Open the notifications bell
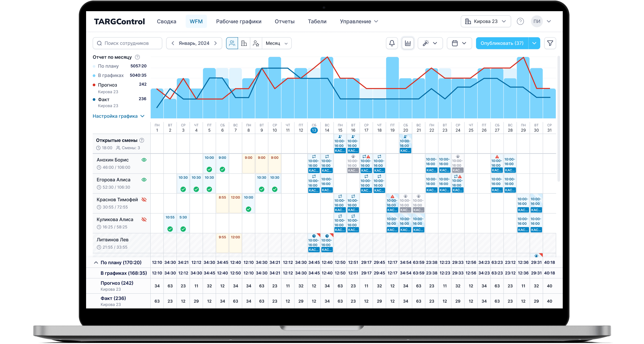 (x=392, y=43)
